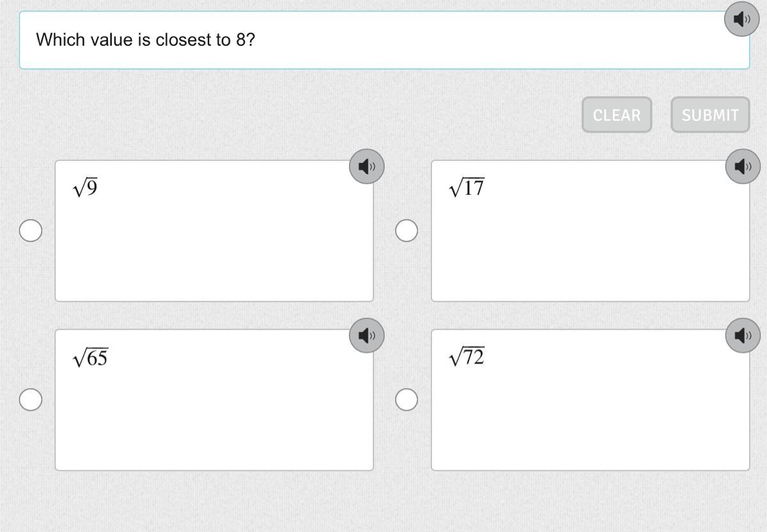Click the question text "Which value is closest to 8?"
The image size is (767, 532).
click(x=146, y=40)
